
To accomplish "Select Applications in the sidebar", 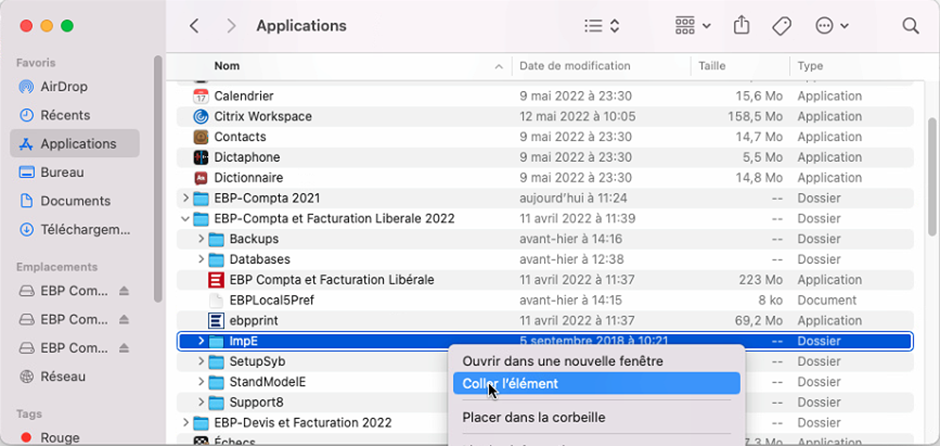I will click(75, 144).
